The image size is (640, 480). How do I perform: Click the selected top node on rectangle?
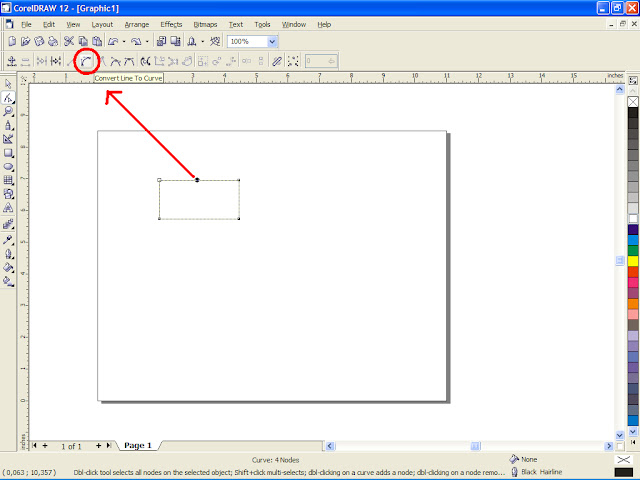(x=197, y=180)
